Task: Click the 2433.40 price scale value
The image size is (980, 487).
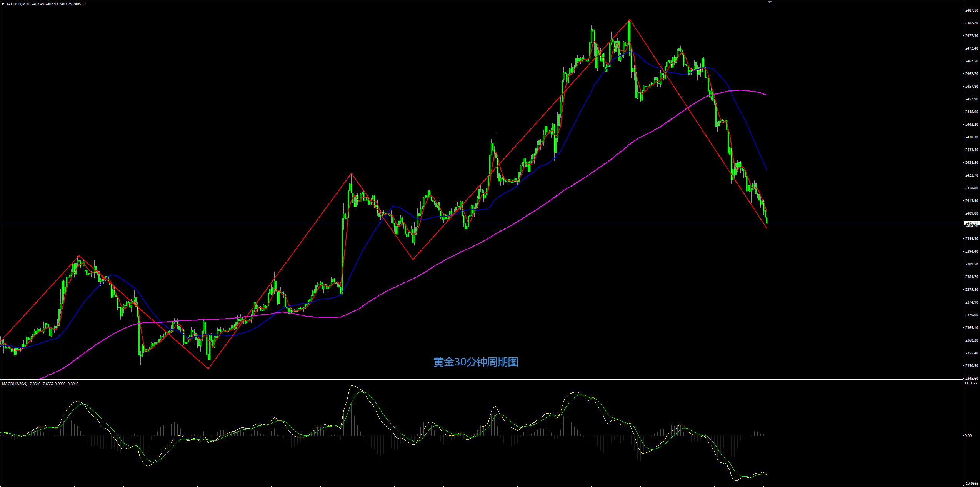Action: pyautogui.click(x=972, y=150)
